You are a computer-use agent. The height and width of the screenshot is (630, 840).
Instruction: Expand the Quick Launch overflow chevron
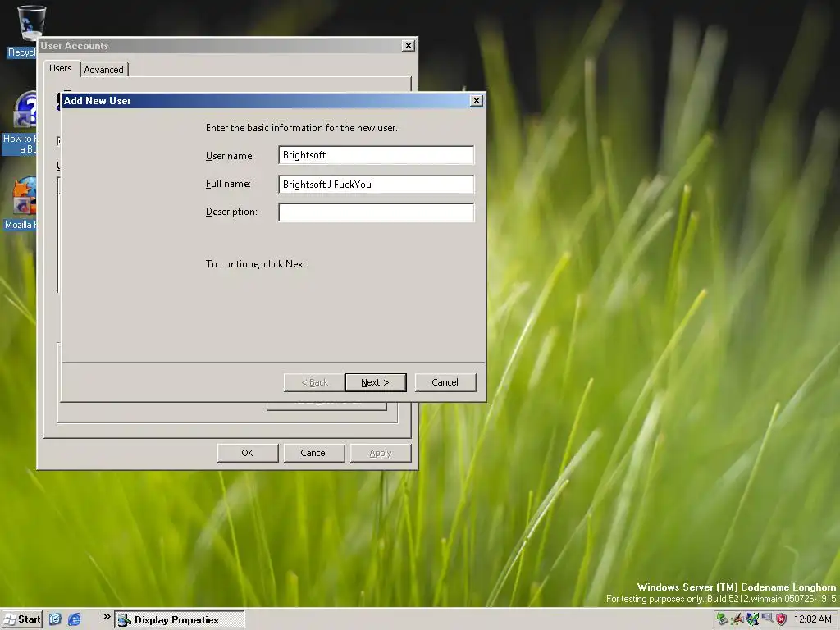click(107, 617)
